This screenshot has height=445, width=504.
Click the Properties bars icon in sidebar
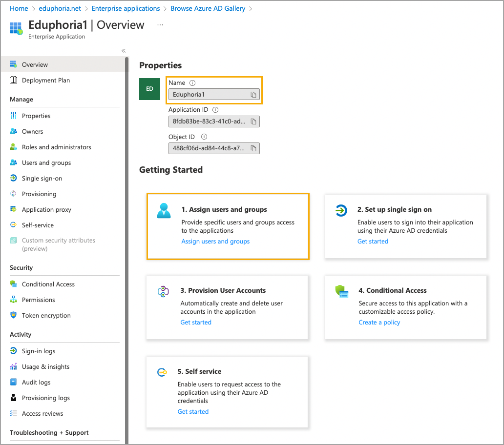pyautogui.click(x=13, y=116)
